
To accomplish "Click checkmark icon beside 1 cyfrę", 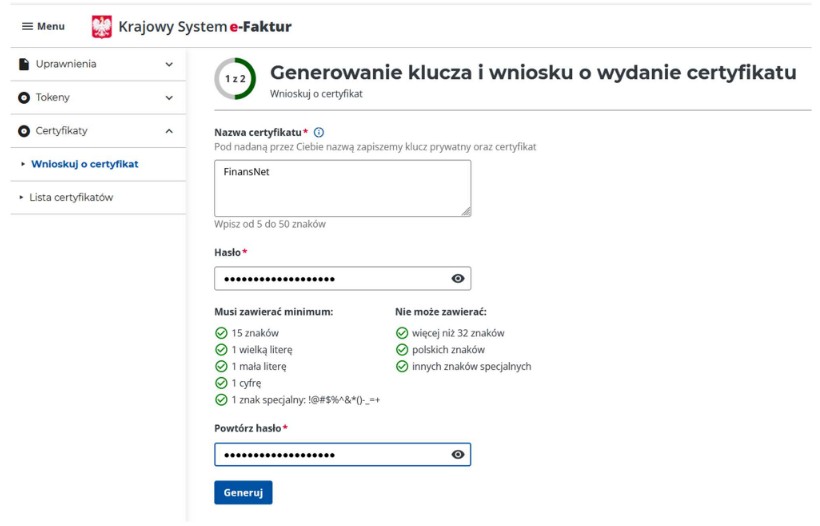I will pos(221,383).
